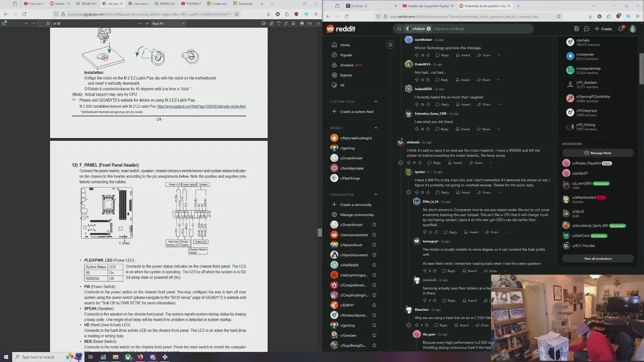644x362 pixels.
Task: Collapse the Communities section
Action: 375,195
